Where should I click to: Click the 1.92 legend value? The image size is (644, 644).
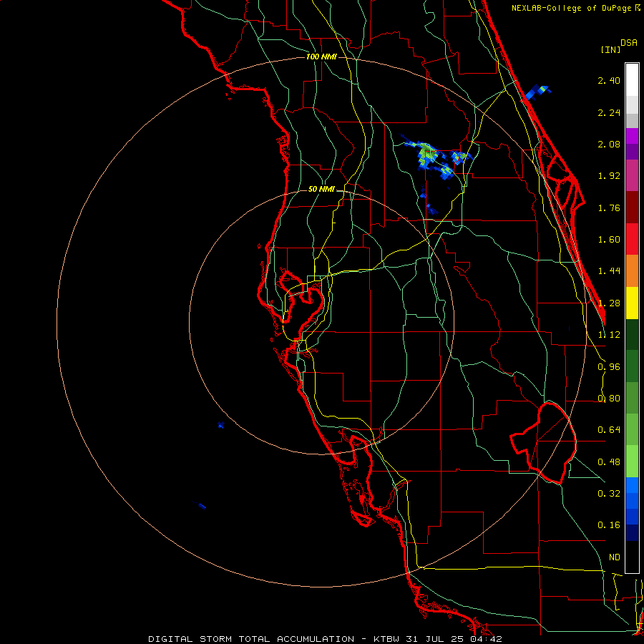609,176
